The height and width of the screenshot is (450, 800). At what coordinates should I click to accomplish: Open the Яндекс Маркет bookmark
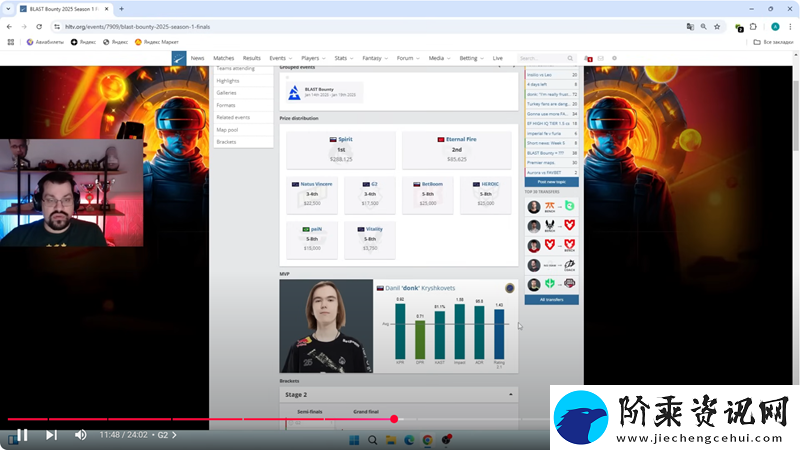point(157,42)
